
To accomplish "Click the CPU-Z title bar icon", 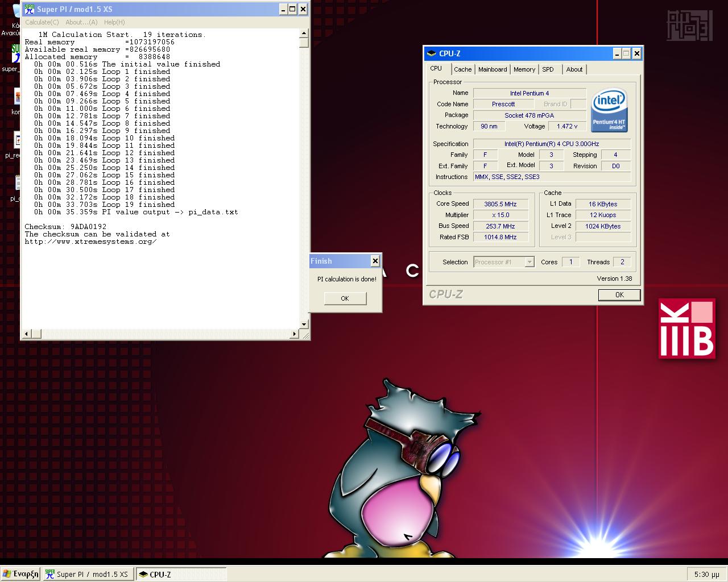I will (432, 53).
